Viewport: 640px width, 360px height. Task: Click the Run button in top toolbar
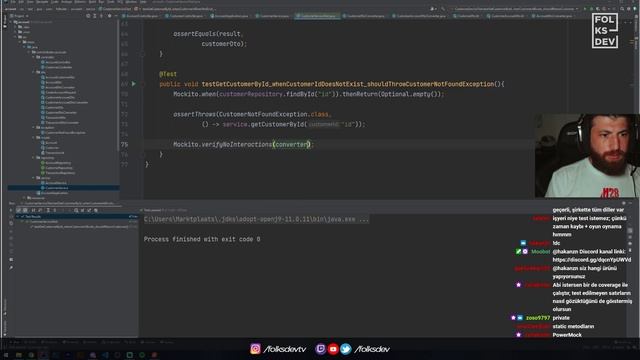point(584,9)
